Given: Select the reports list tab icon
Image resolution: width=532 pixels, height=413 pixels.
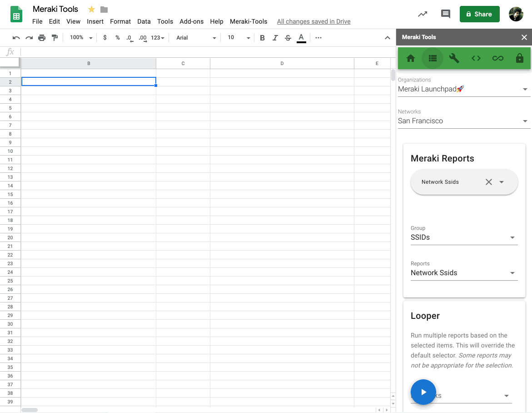Looking at the screenshot, I should pos(433,58).
